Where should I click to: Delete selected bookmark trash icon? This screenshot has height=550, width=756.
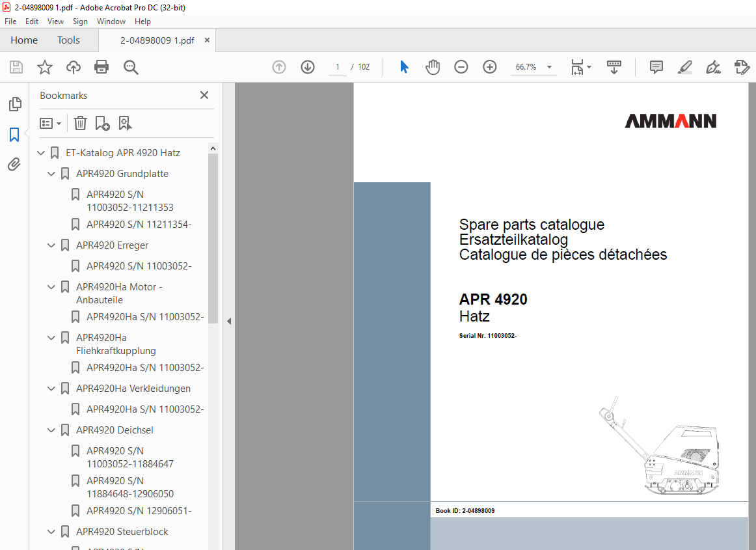coord(80,124)
